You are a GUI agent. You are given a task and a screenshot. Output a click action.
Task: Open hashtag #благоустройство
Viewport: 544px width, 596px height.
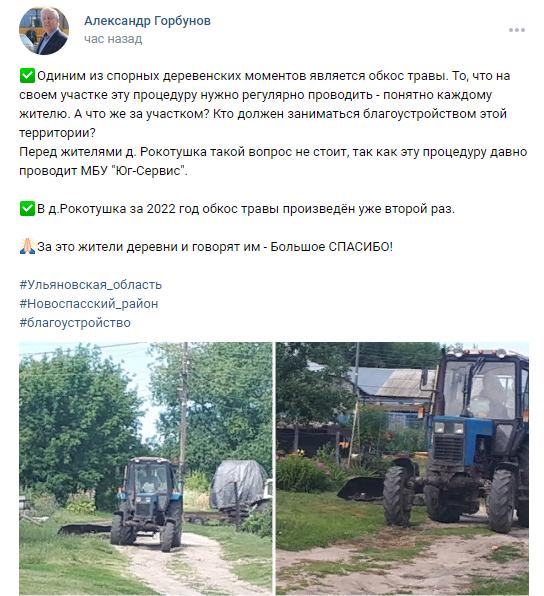[x=75, y=323]
